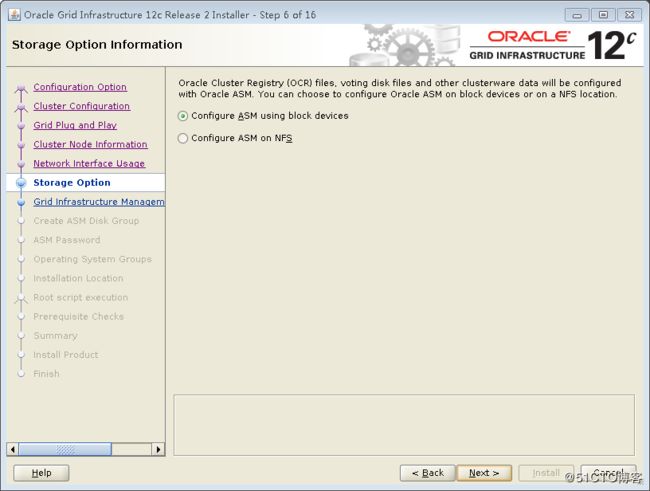Click the Summary step text
Viewport: 650px width, 491px height.
click(56, 335)
